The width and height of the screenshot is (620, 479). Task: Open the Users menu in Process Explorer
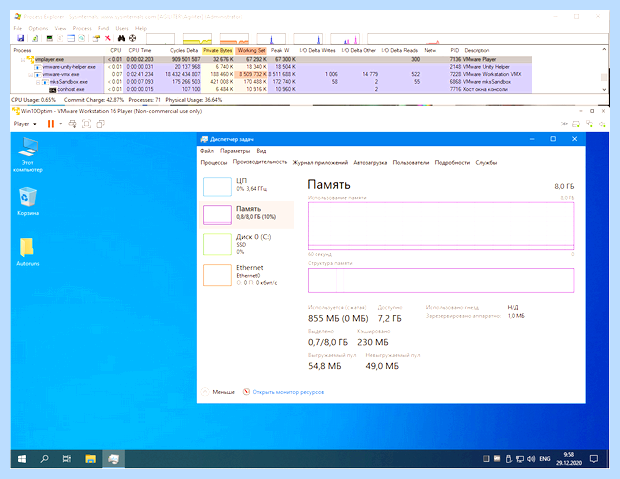(122, 28)
